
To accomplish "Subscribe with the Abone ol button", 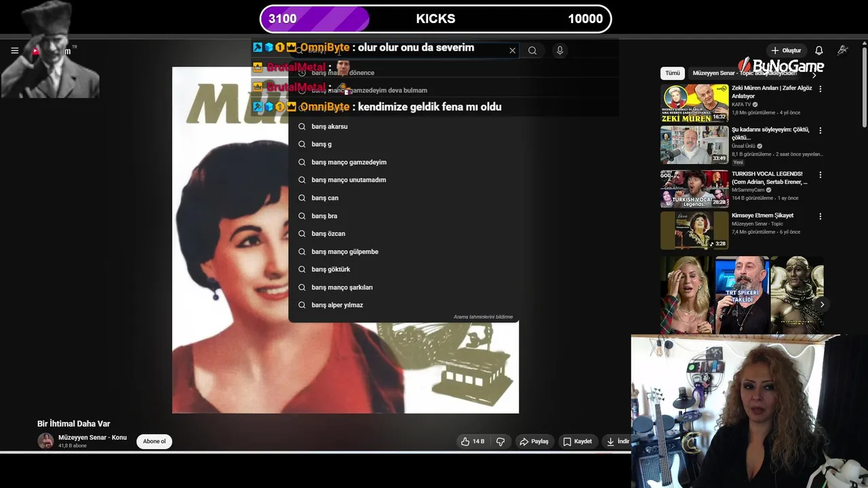I will tap(154, 441).
